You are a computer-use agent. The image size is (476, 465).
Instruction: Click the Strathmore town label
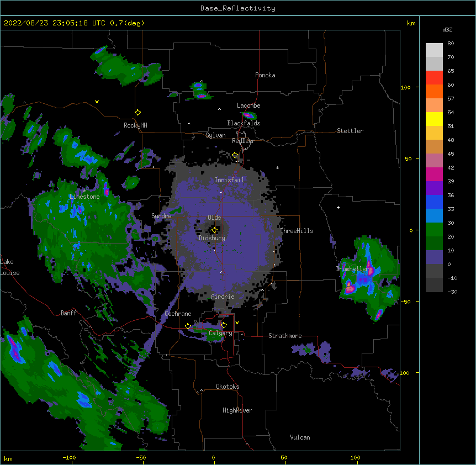click(x=285, y=336)
